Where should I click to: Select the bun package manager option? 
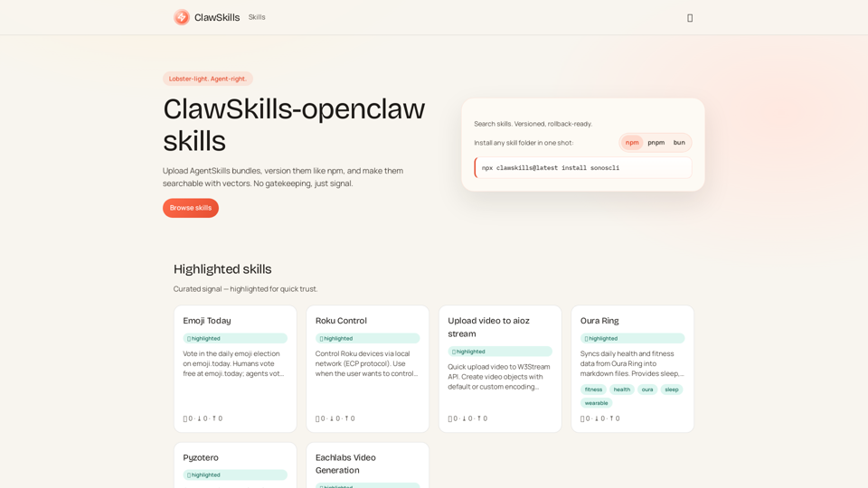click(679, 143)
